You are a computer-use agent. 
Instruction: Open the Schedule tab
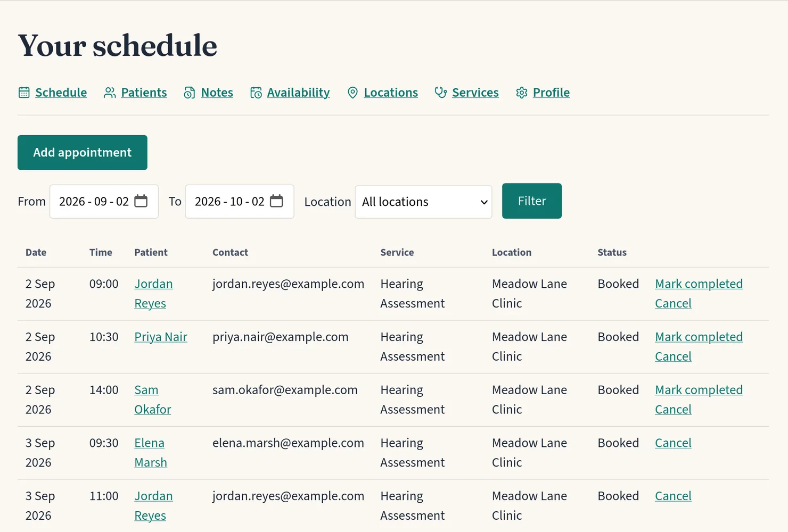[x=61, y=93]
